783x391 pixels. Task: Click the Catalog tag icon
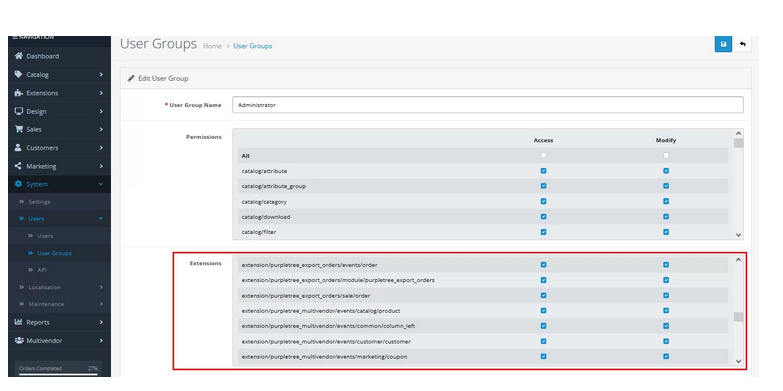[18, 74]
